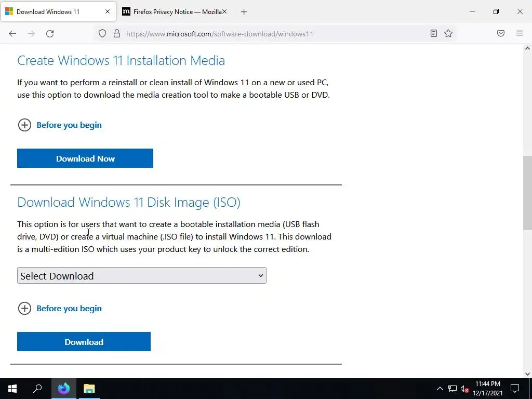View site security padlock information

(x=117, y=33)
